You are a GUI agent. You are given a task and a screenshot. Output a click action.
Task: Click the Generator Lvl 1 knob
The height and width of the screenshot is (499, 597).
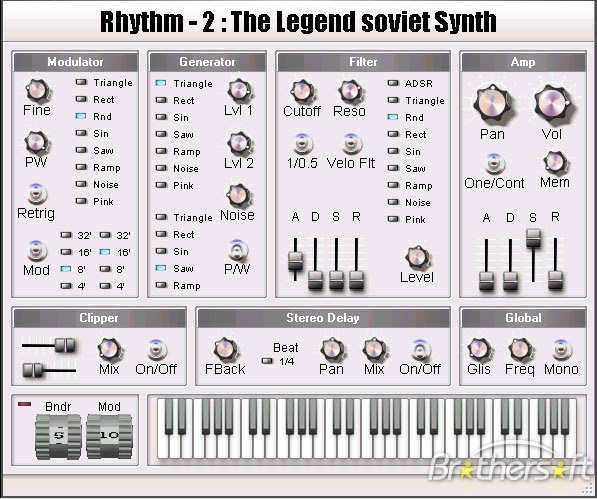click(x=239, y=91)
